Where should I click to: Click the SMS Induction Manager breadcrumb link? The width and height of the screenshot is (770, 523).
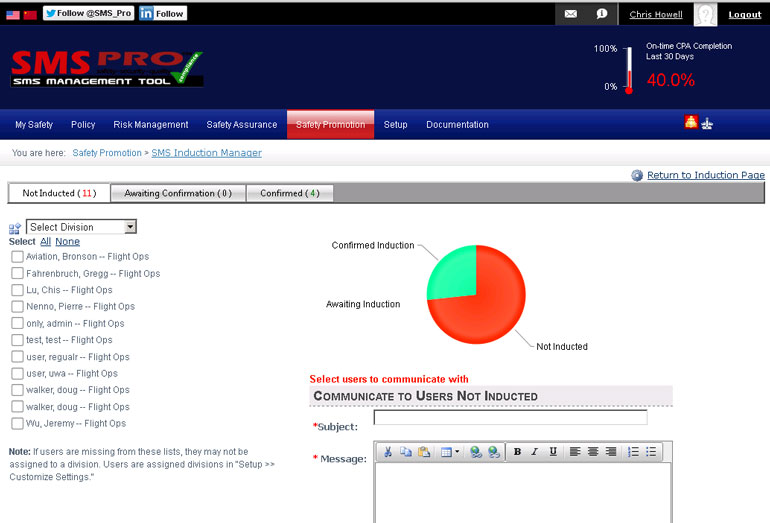pos(206,153)
